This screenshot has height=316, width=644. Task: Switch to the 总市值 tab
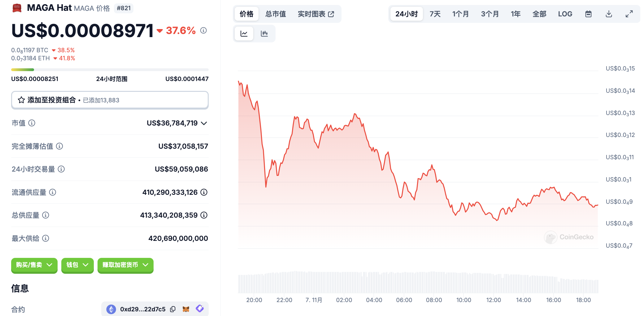tap(276, 14)
